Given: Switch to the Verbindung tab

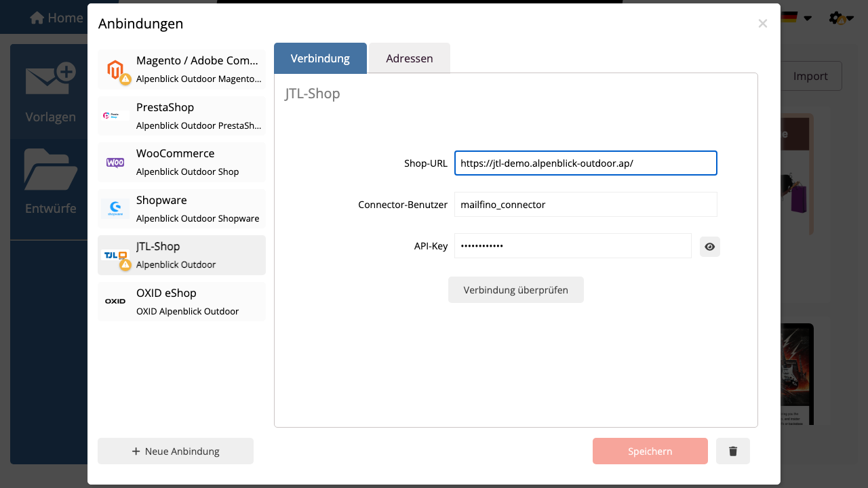Looking at the screenshot, I should (x=320, y=58).
